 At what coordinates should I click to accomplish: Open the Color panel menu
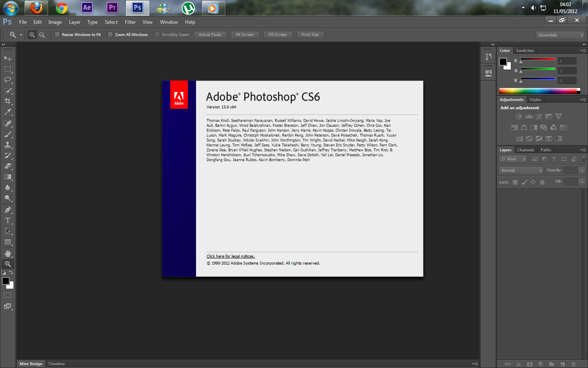(x=583, y=51)
